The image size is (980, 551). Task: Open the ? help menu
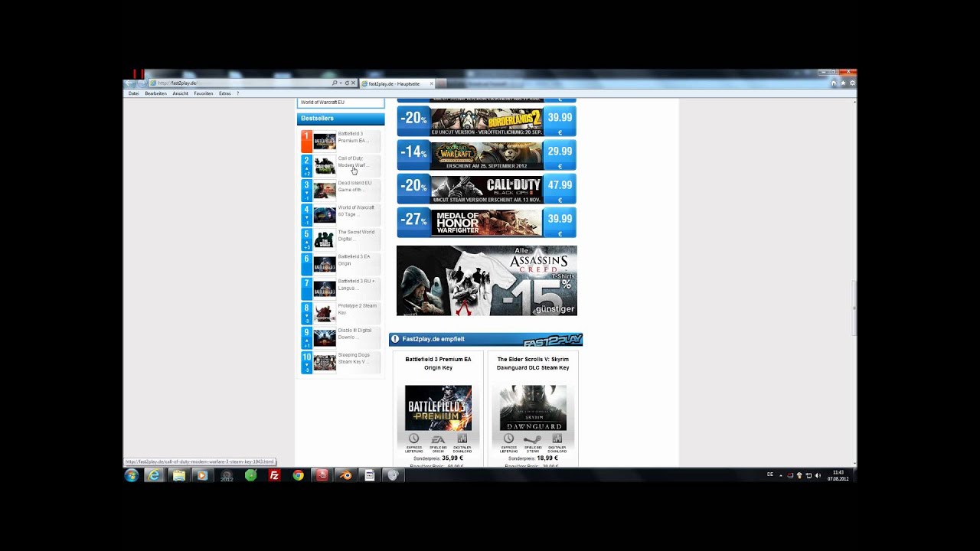[x=237, y=93]
